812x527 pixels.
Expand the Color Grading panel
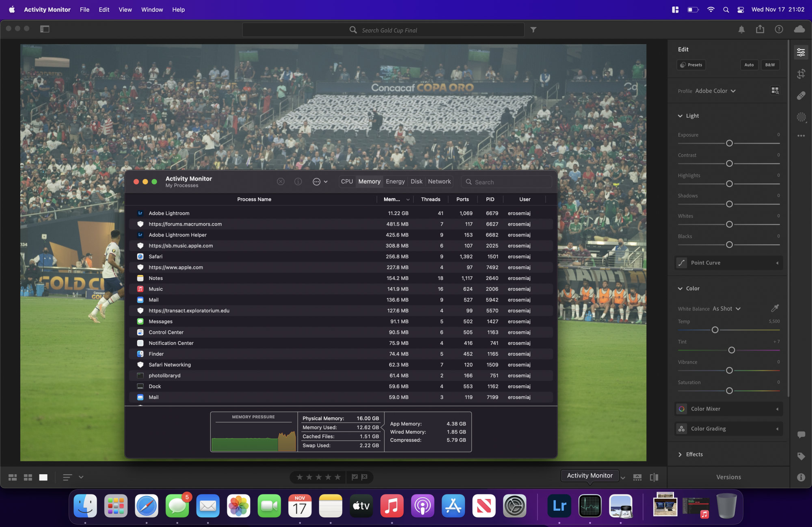[x=729, y=429]
